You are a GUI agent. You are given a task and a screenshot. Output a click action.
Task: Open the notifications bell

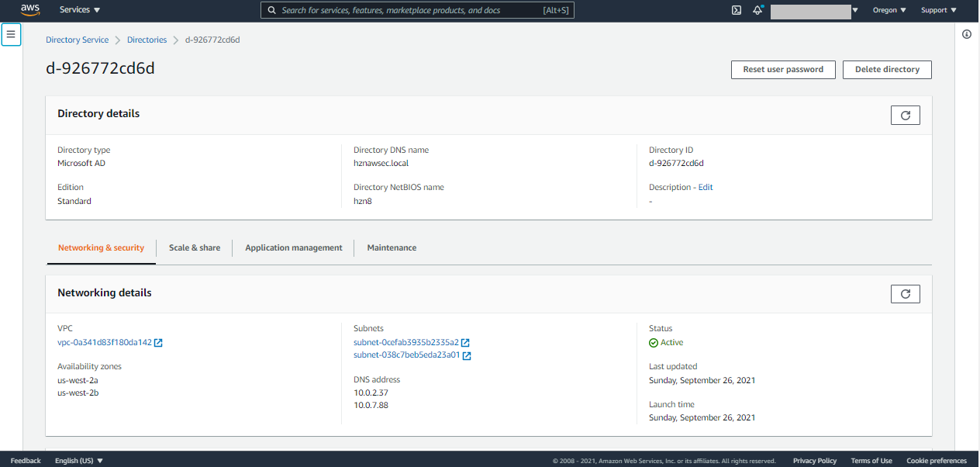tap(757, 10)
